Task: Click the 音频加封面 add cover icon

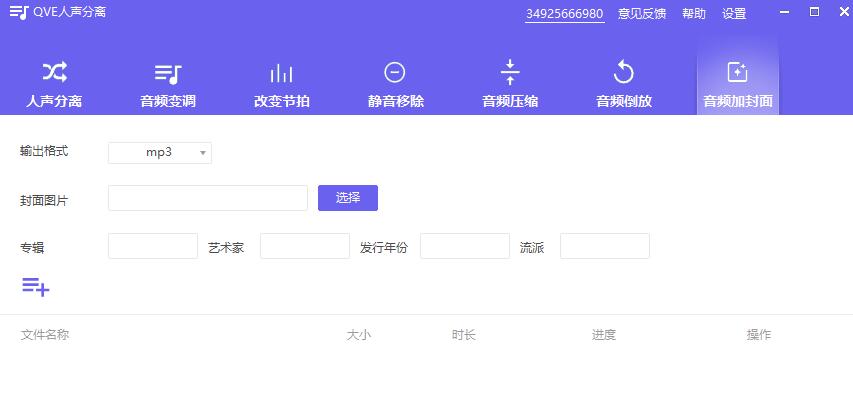Action: (x=737, y=73)
